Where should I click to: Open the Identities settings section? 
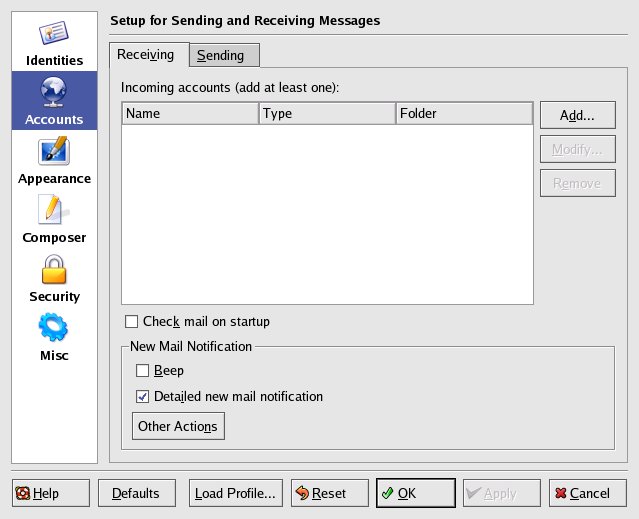click(x=54, y=43)
